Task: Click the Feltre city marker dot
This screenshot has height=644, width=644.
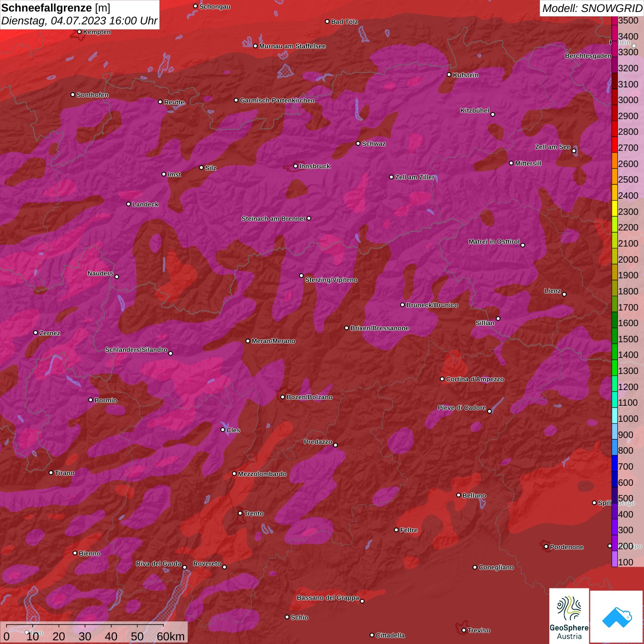Action: point(396,529)
